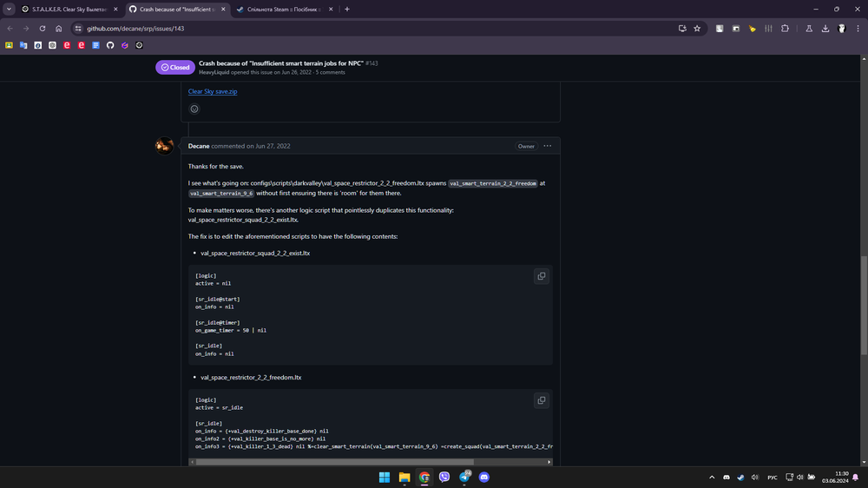Open the tab search dropdown arrow
Screen dimensions: 868x488
pyautogui.click(x=9, y=9)
